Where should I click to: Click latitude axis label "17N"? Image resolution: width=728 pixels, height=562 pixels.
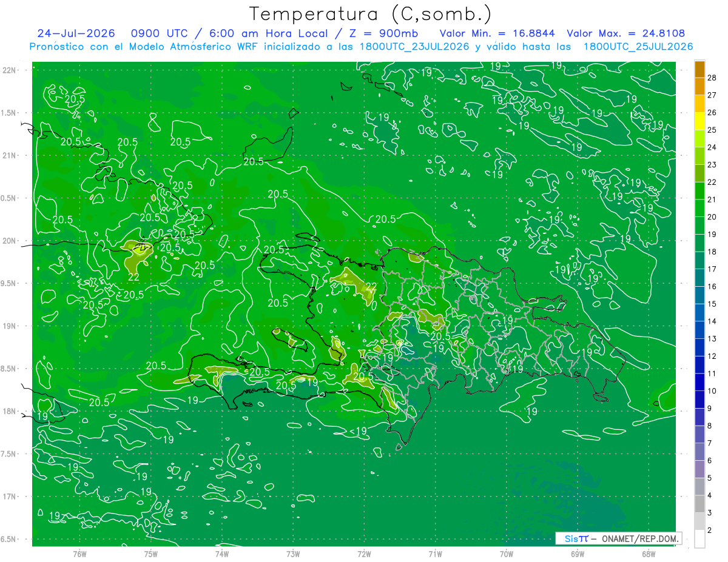(x=9, y=497)
